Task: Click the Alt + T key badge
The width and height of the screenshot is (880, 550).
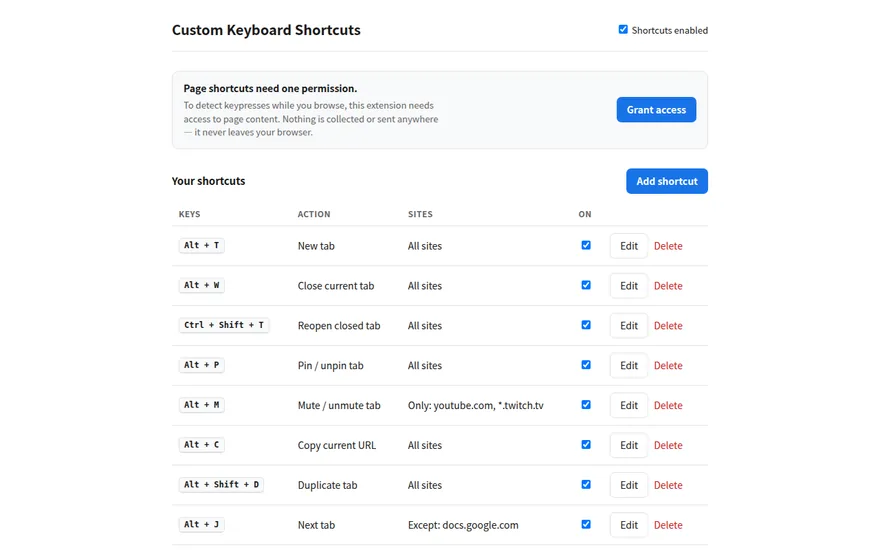Action: coord(201,245)
